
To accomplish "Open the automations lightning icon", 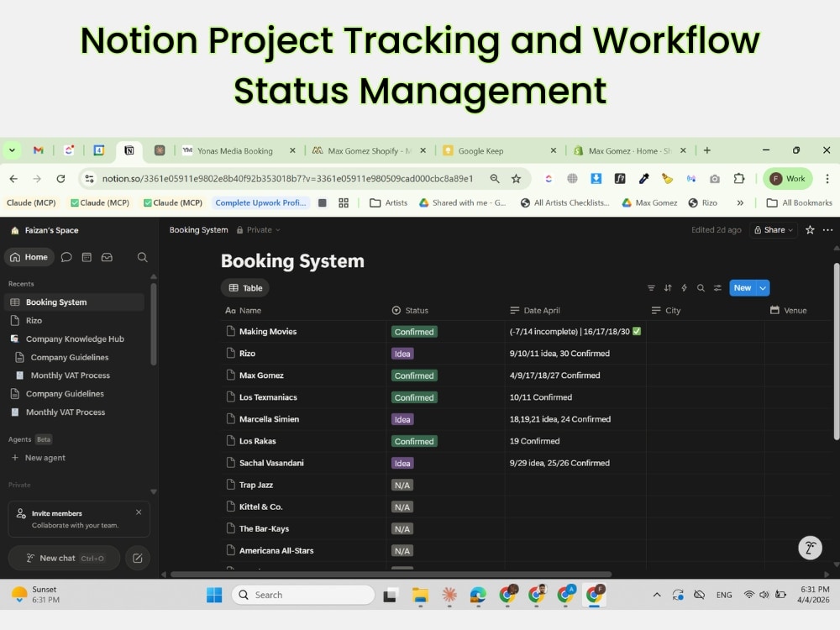I will pyautogui.click(x=684, y=287).
